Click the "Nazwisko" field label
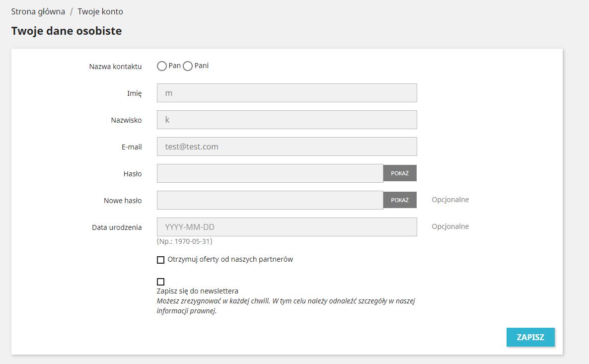 (126, 120)
